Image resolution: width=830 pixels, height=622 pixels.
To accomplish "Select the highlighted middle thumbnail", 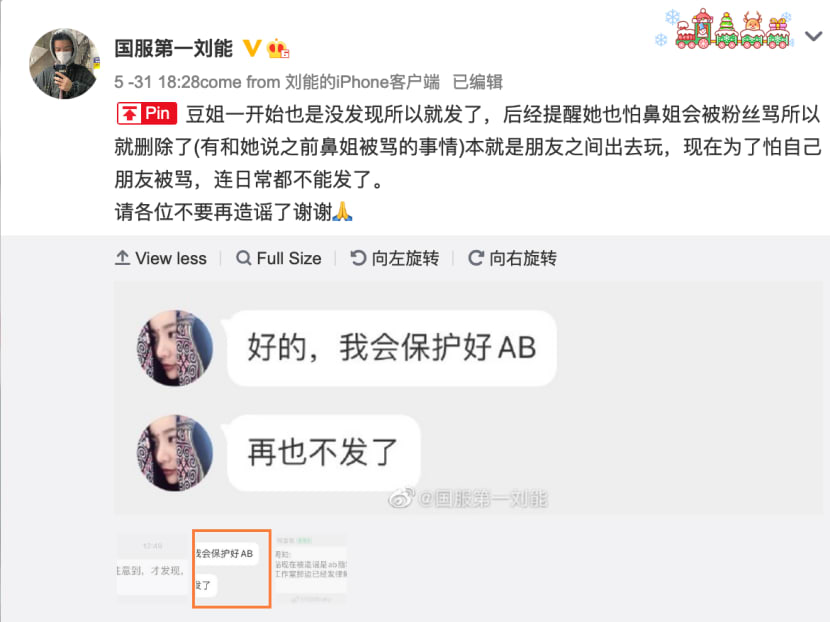I will (x=232, y=569).
